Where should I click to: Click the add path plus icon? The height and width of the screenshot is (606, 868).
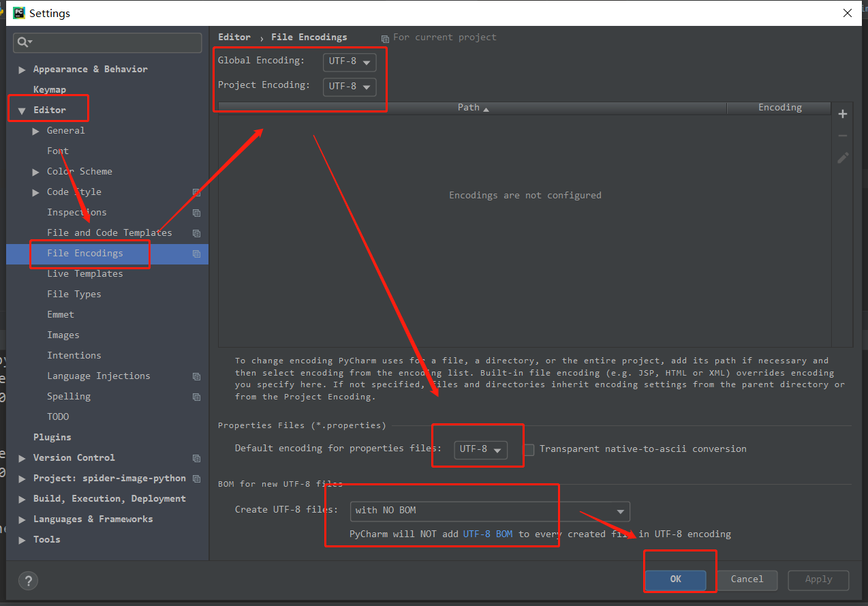coord(843,114)
